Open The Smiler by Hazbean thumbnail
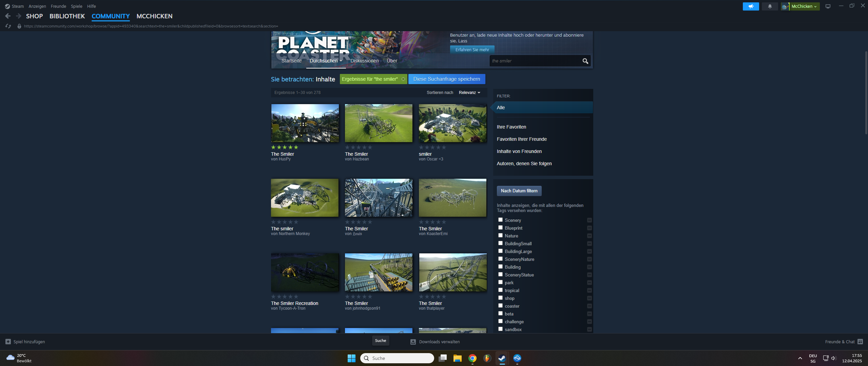Viewport: 868px width, 366px height. point(379,123)
